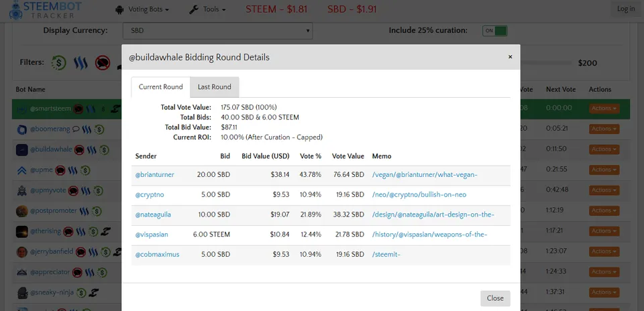The width and height of the screenshot is (644, 311).
Task: Dismiss the dialog with the × button
Action: click(x=510, y=57)
